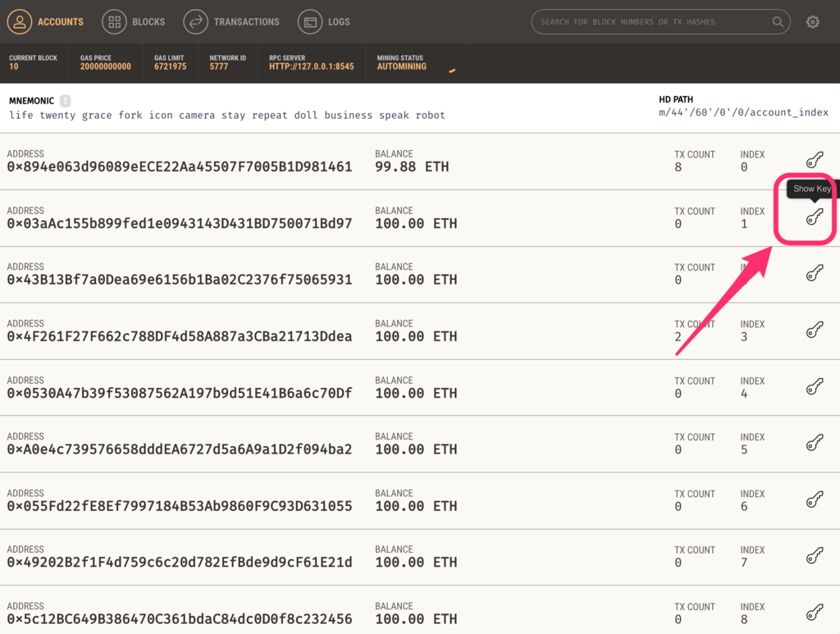Select the Accounts tab
Image resolution: width=840 pixels, height=634 pixels.
pyautogui.click(x=46, y=22)
